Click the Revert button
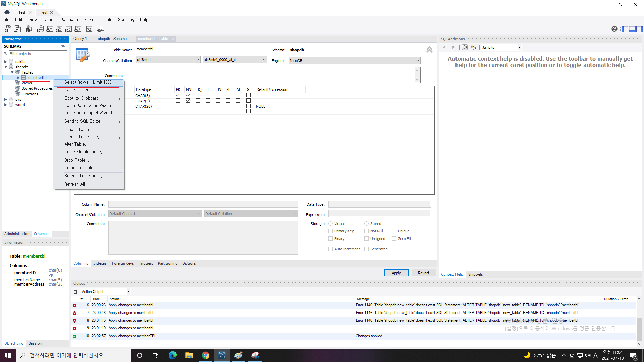This screenshot has height=362, width=644. coord(423,273)
